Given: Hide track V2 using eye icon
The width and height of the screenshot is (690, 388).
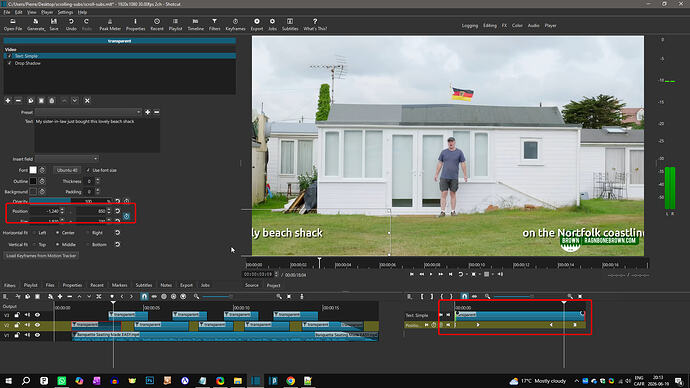Looking at the screenshot, I should pyautogui.click(x=37, y=325).
